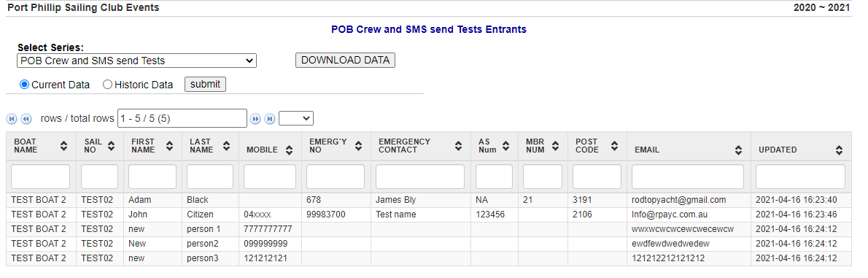This screenshot has height=278, width=868.
Task: Select the Historic Data radio button
Action: pyautogui.click(x=107, y=85)
